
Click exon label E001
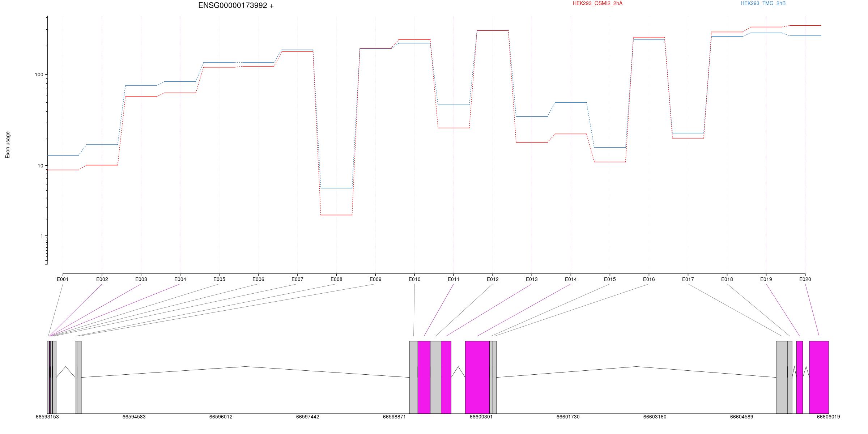click(x=63, y=279)
